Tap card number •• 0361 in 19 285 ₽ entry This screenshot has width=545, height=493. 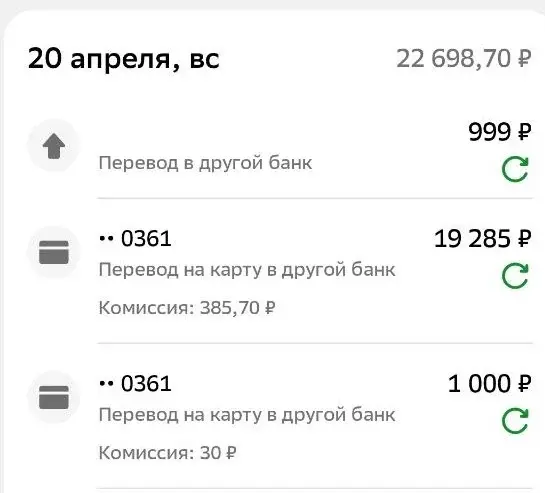click(135, 239)
